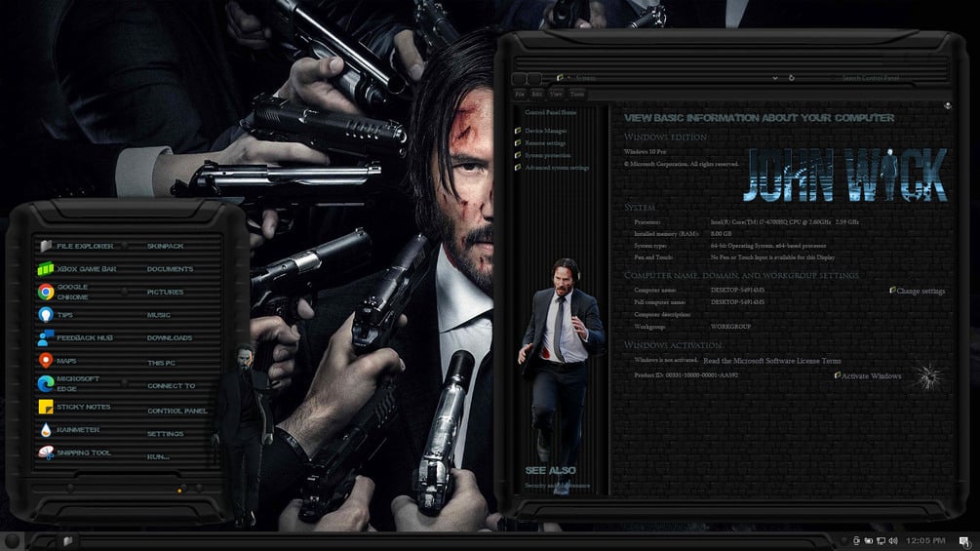Open network icon in system tray
The image size is (980, 551).
pyautogui.click(x=881, y=541)
